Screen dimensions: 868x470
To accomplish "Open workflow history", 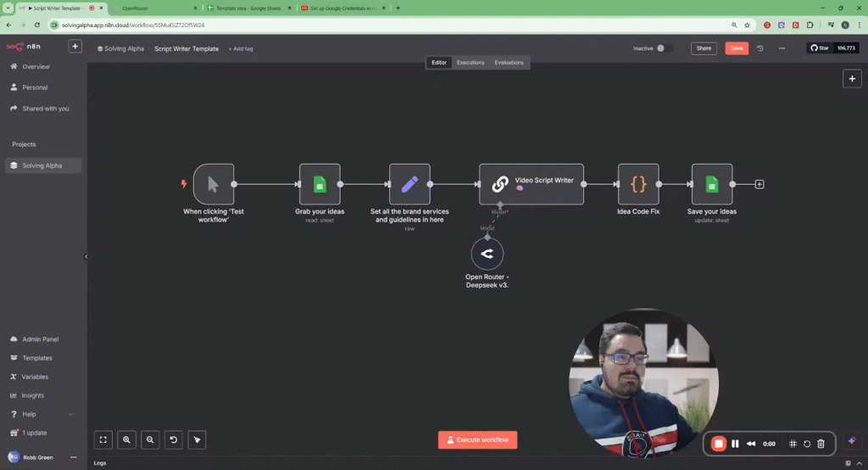I will tap(760, 48).
